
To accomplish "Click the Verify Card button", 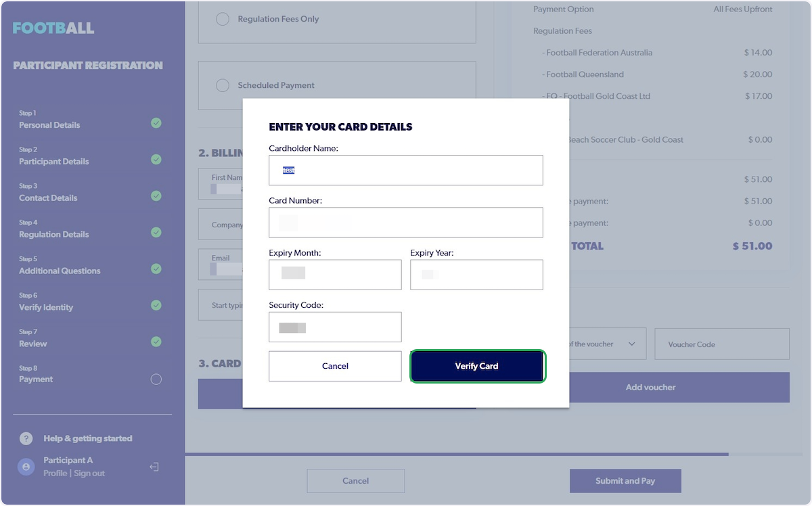I will 477,366.
